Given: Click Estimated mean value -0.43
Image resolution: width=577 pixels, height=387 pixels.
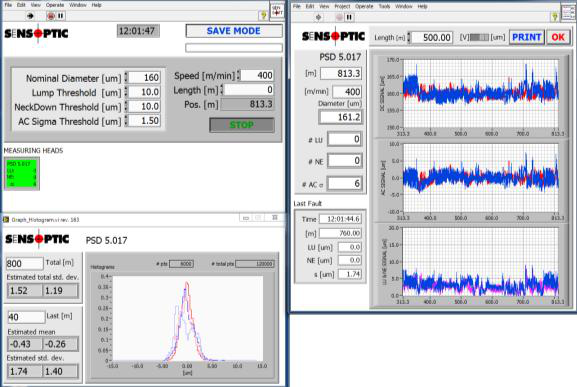Looking at the screenshot, I should pyautogui.click(x=25, y=344).
